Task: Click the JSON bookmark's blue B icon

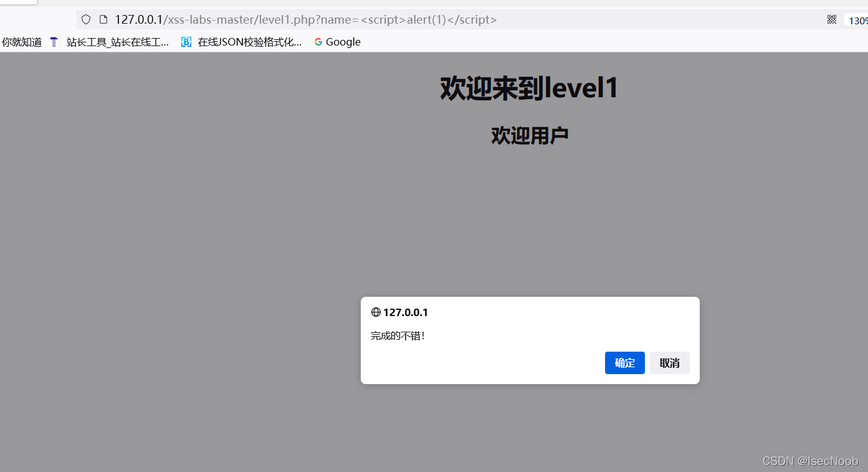Action: (186, 42)
